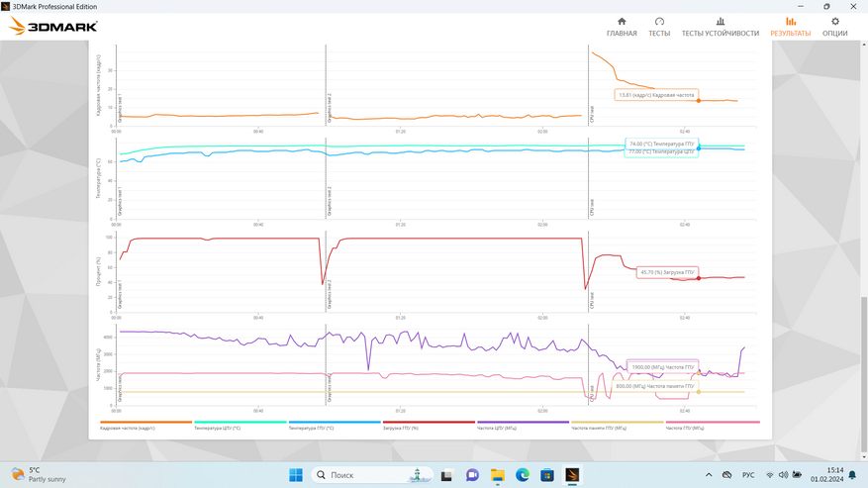The height and width of the screenshot is (488, 868).
Task: Open Task View from the taskbar
Action: (446, 475)
